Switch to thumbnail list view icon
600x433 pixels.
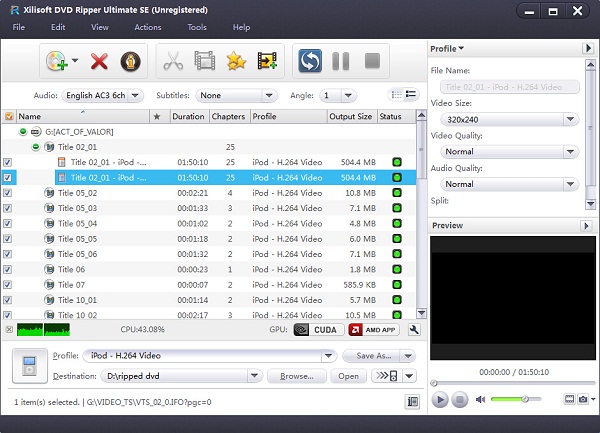click(397, 94)
